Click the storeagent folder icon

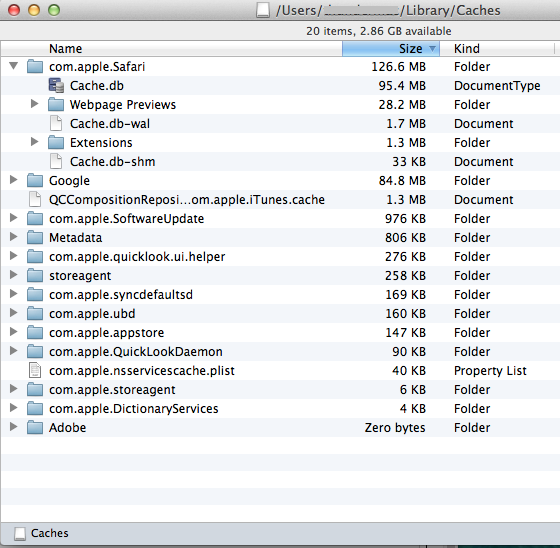[x=35, y=275]
